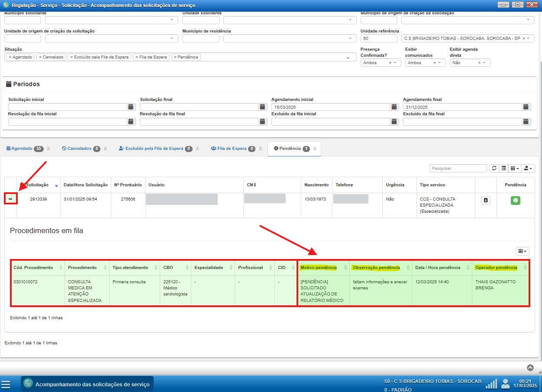Open the hamburger main menu
The width and height of the screenshot is (542, 392).
(6, 384)
